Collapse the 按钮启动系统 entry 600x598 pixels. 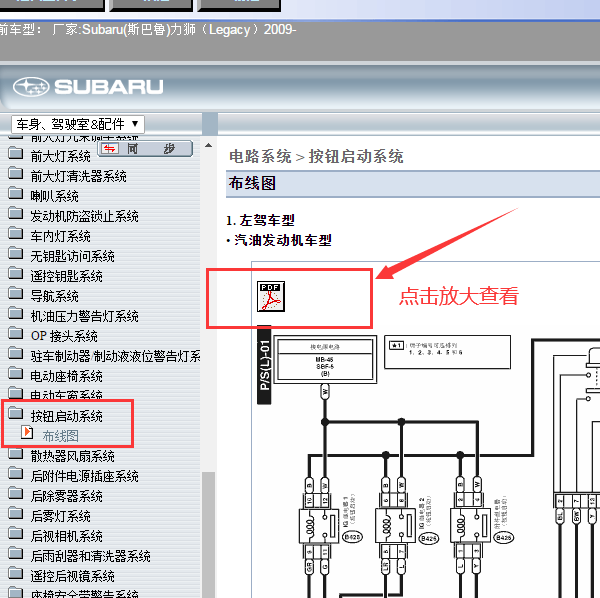67,416
